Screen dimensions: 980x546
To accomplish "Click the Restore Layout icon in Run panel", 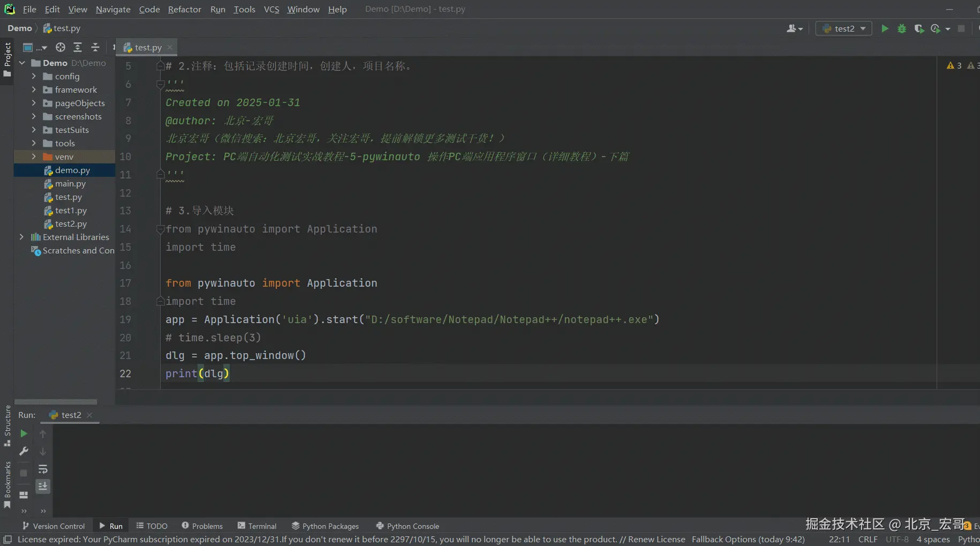I will (x=24, y=495).
